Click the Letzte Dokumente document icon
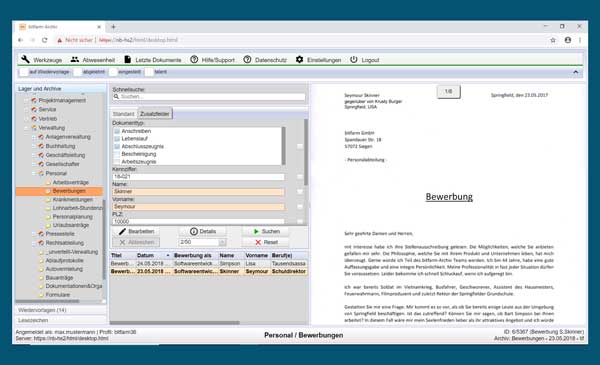 pos(128,59)
